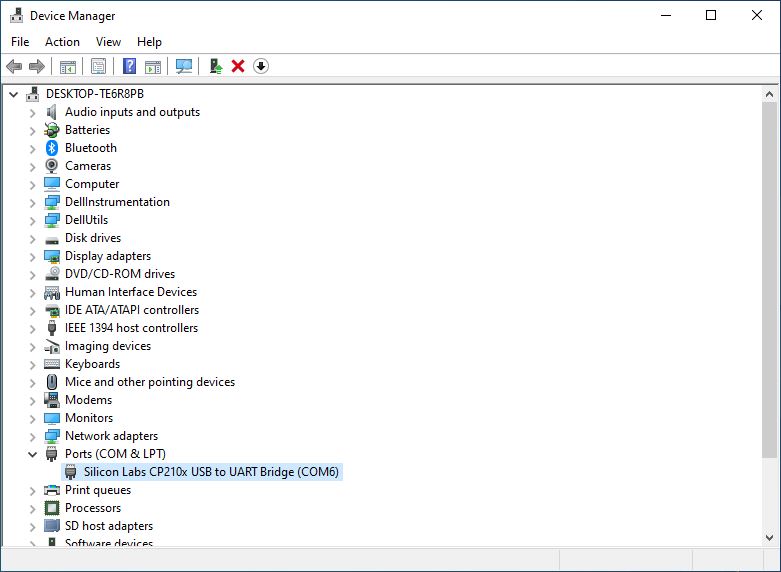Viewport: 781px width, 572px height.
Task: Collapse the Ports (COM & LPT) node
Action: point(32,454)
